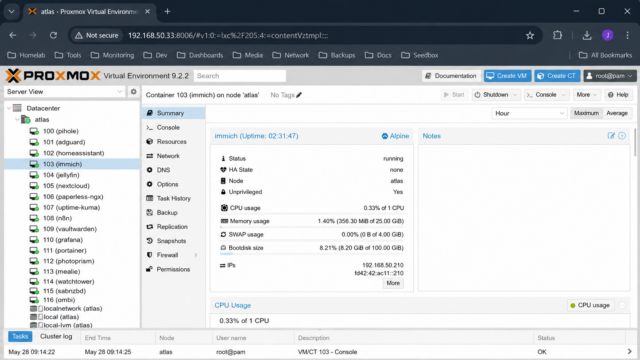Open the Backup section

[x=174, y=213]
